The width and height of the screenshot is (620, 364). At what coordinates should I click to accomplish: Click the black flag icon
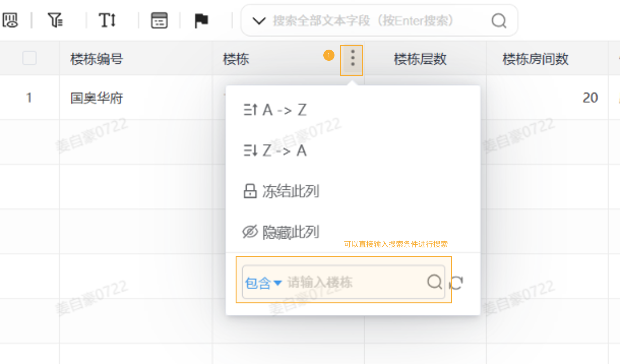tap(201, 21)
